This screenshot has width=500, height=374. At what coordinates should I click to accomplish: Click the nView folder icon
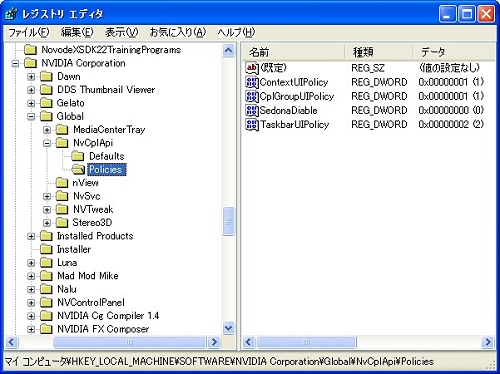coord(62,183)
